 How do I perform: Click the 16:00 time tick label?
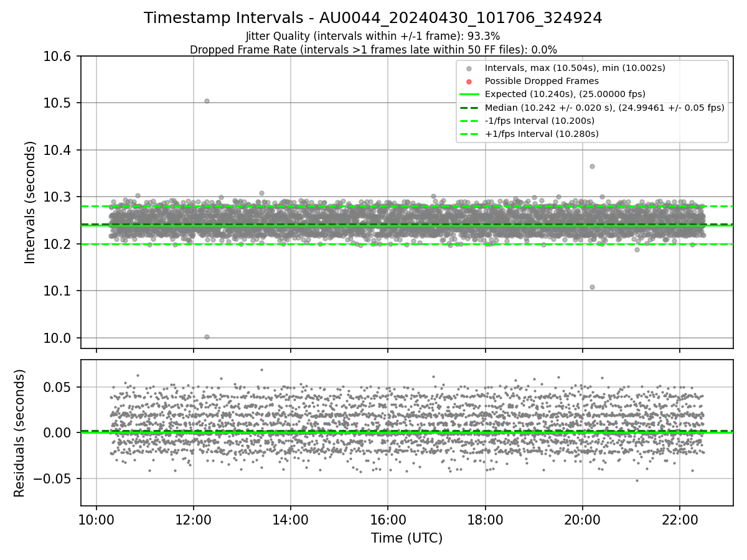click(388, 520)
